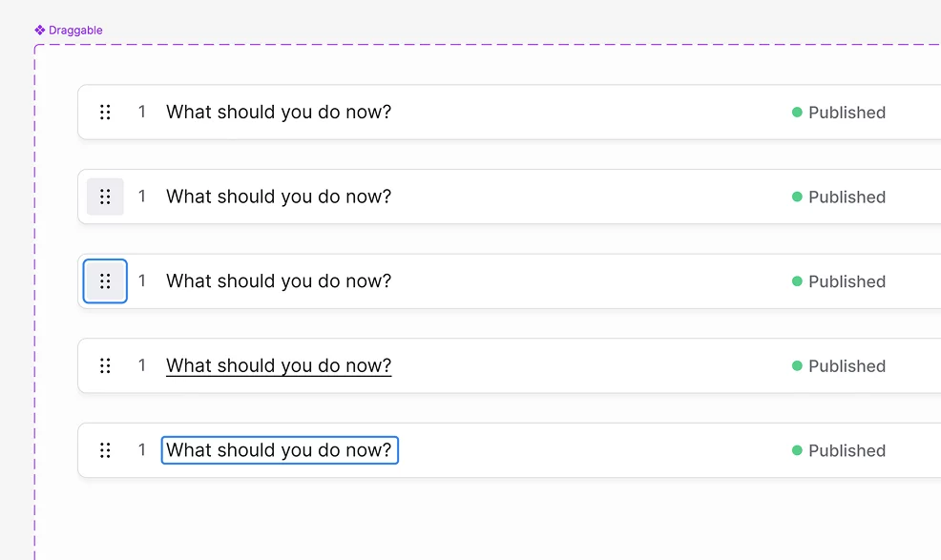Click the purple "Draggable" label text
The height and width of the screenshot is (560, 941).
75,30
